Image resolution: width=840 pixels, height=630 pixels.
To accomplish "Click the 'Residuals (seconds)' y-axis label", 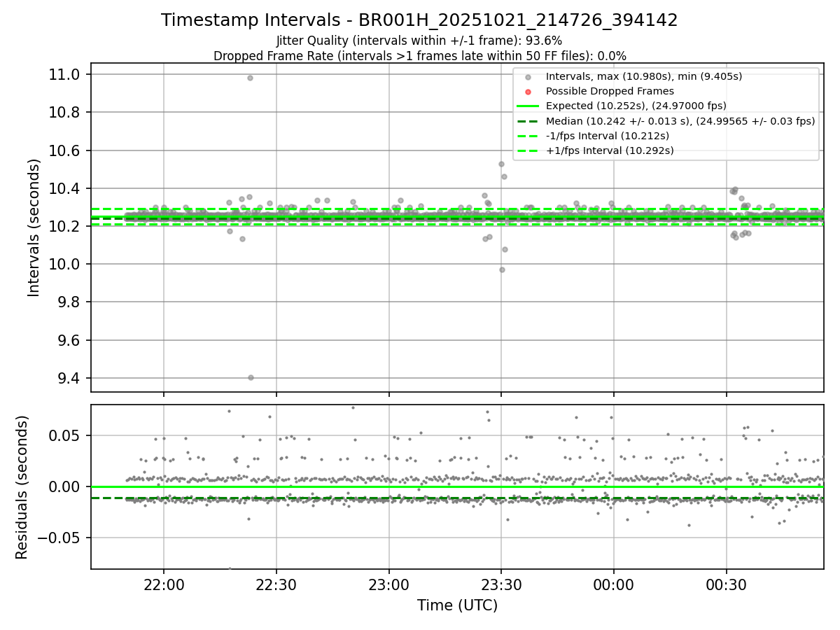I will pos(22,487).
